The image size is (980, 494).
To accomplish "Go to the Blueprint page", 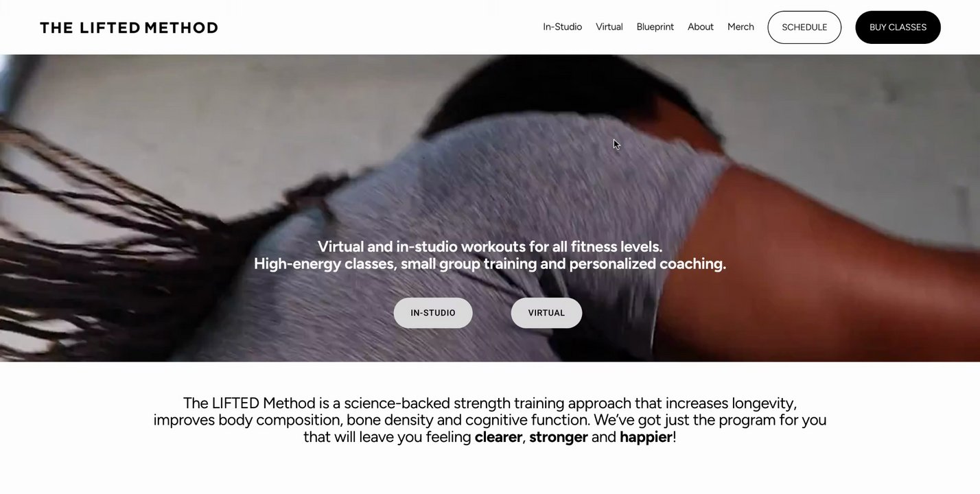I will (x=655, y=27).
